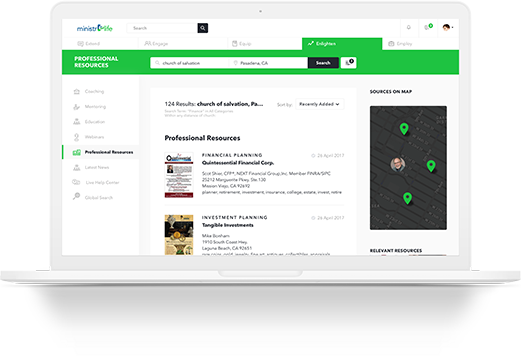Switch to the Equip tab
The height and width of the screenshot is (360, 521).
coord(242,44)
